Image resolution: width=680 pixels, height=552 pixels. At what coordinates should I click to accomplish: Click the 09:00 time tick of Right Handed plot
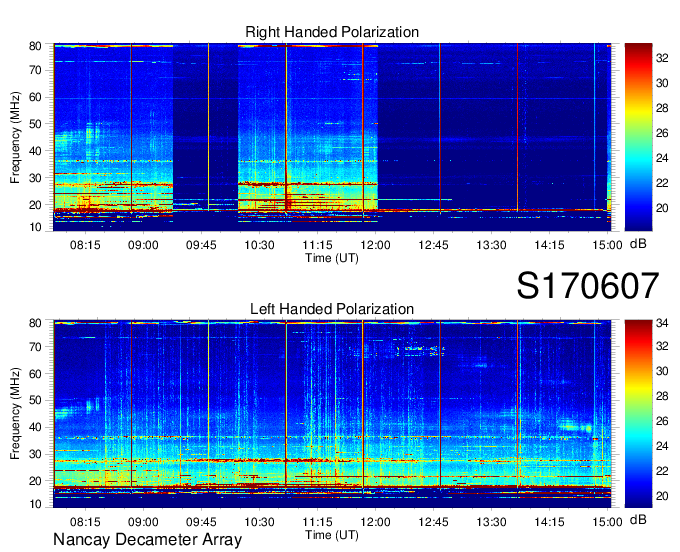tap(143, 245)
